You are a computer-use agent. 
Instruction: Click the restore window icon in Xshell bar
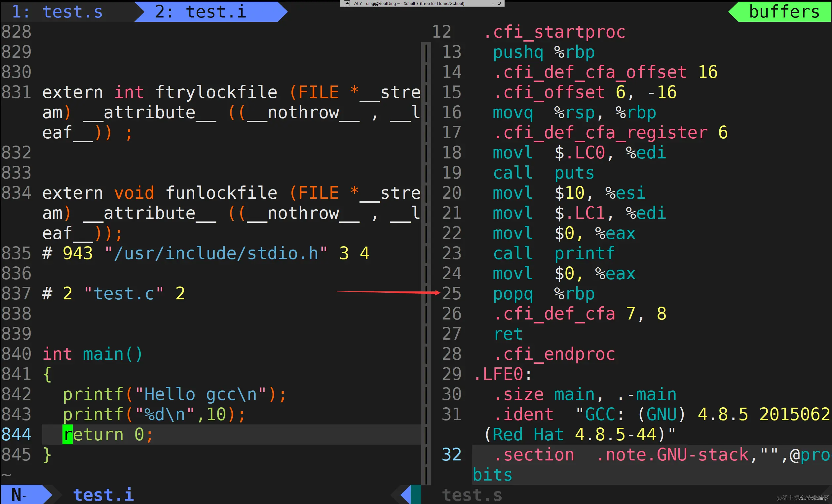499,3
